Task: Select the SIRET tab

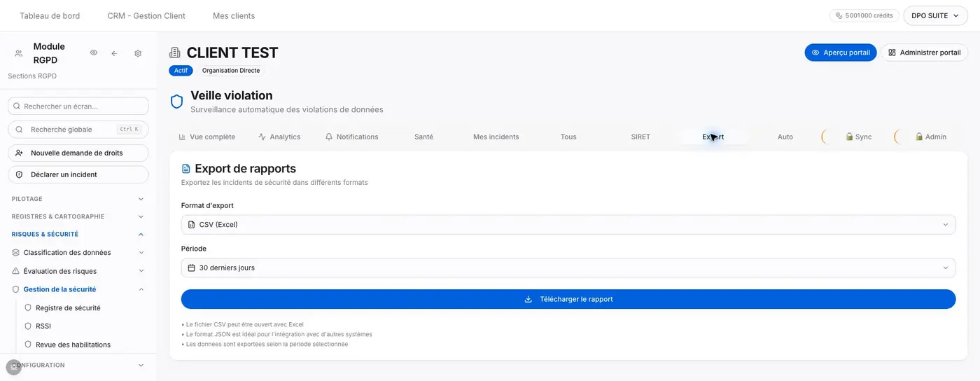Action: (640, 137)
